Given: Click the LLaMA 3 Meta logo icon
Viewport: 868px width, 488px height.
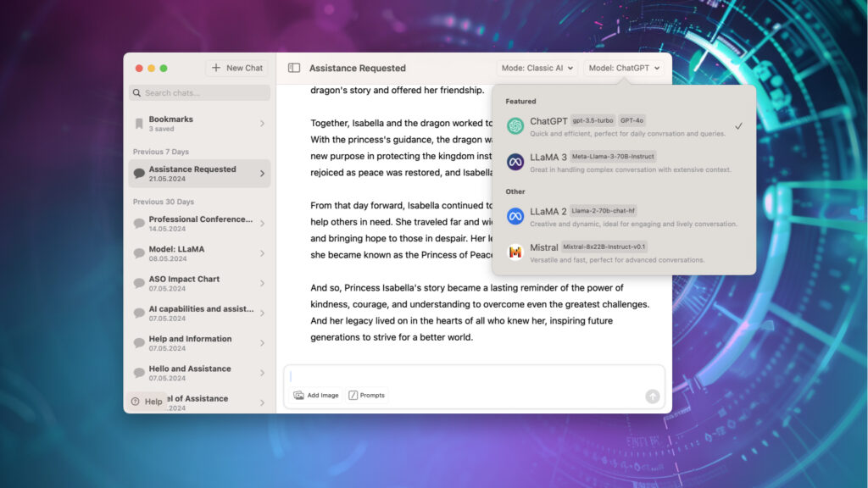Looking at the screenshot, I should (515, 162).
